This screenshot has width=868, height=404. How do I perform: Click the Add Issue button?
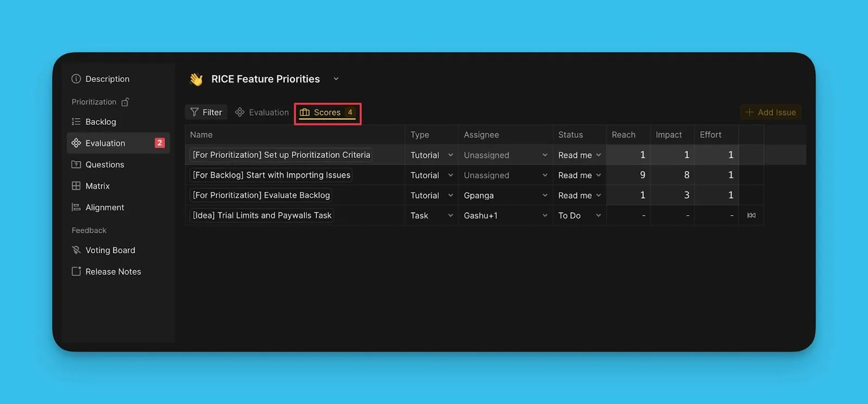770,113
